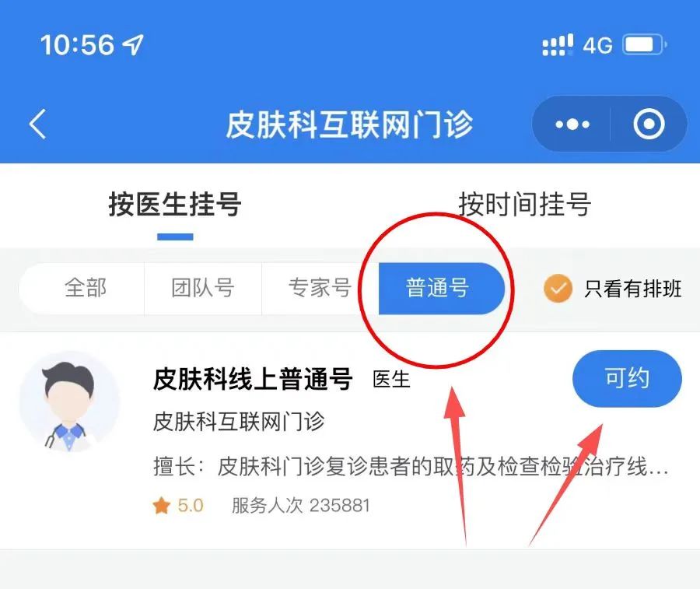Open 皮肤科线上普通号 doctor name link

[x=253, y=379]
